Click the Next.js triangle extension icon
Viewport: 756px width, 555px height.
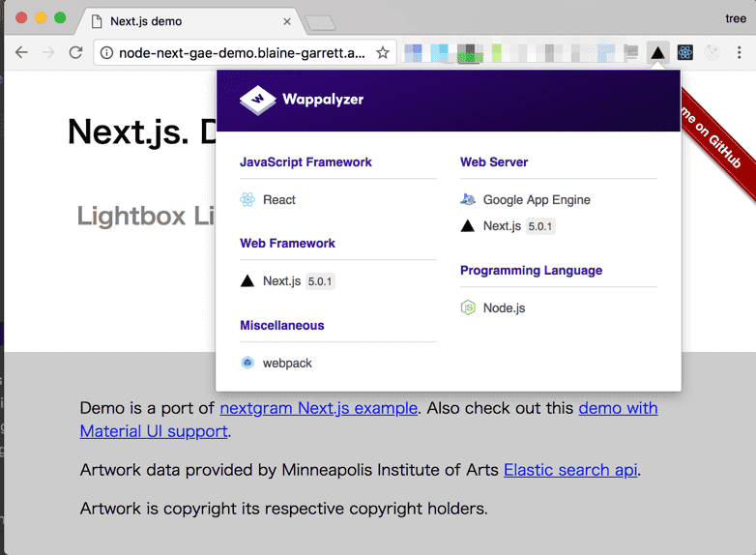tap(657, 52)
